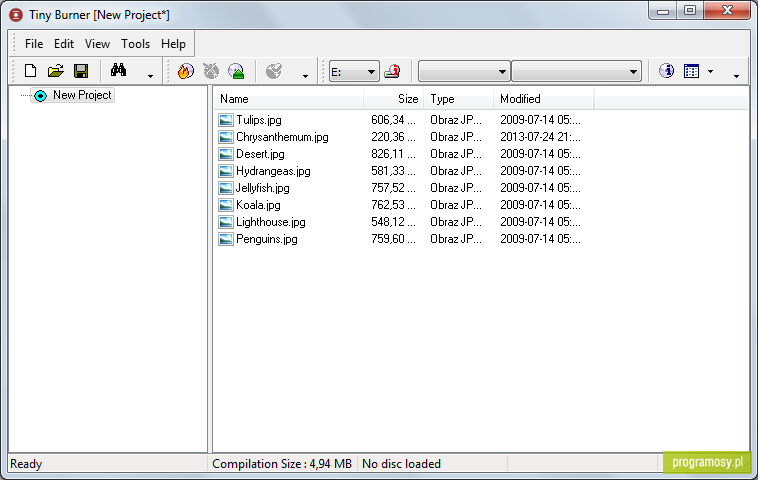This screenshot has width=758, height=480.
Task: Select the Penguins.jpg file name
Action: click(x=267, y=239)
